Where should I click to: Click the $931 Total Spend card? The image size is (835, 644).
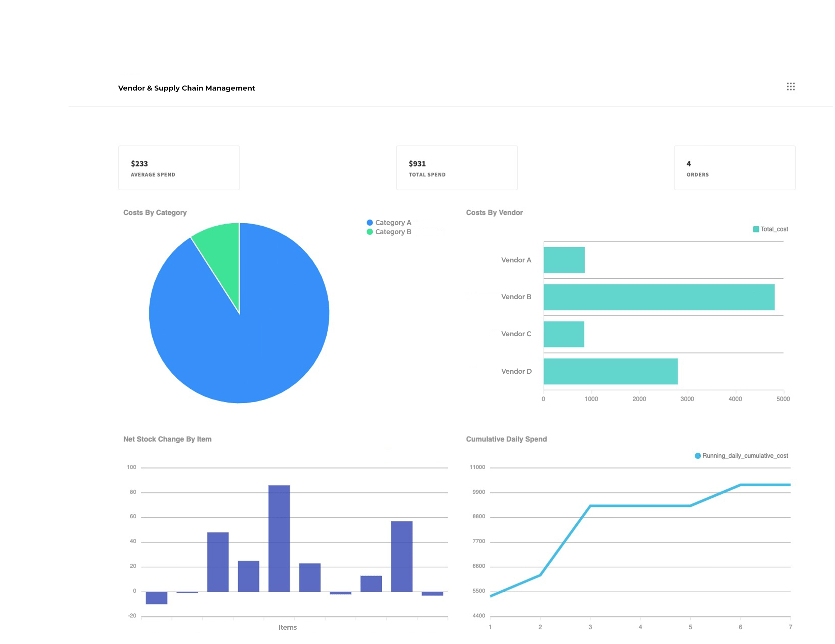click(457, 168)
